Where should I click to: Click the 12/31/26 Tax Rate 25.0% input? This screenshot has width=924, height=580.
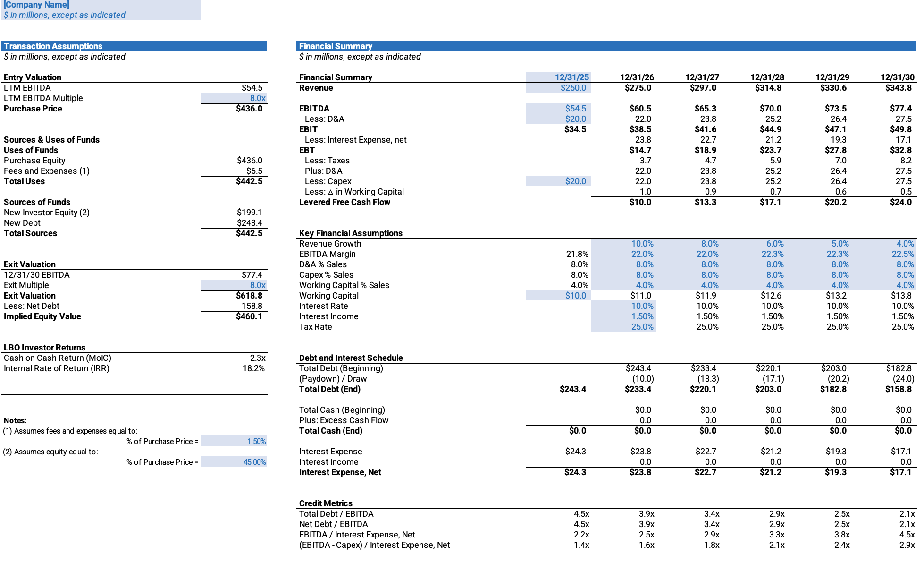point(623,327)
